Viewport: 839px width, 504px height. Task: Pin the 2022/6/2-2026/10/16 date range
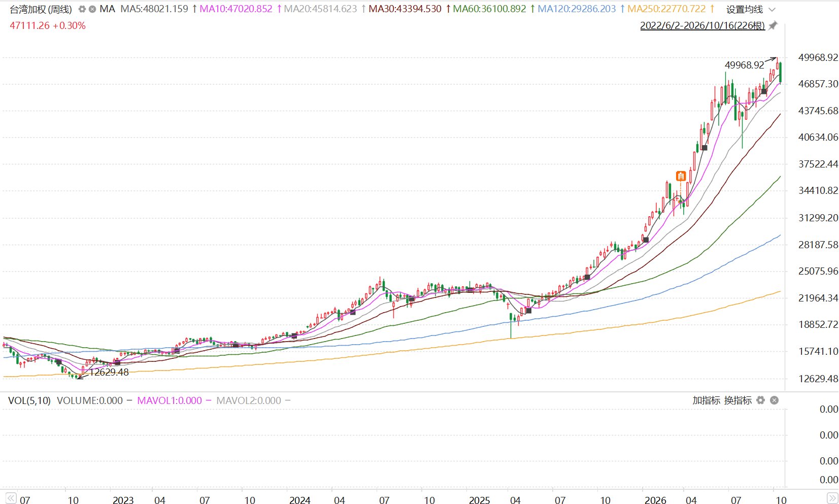click(x=773, y=25)
